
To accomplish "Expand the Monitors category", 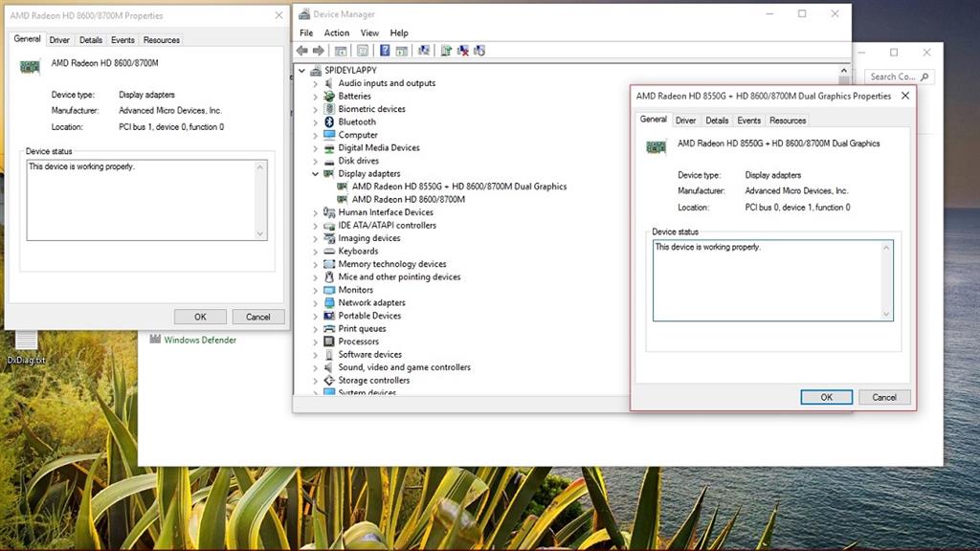I will [x=316, y=290].
